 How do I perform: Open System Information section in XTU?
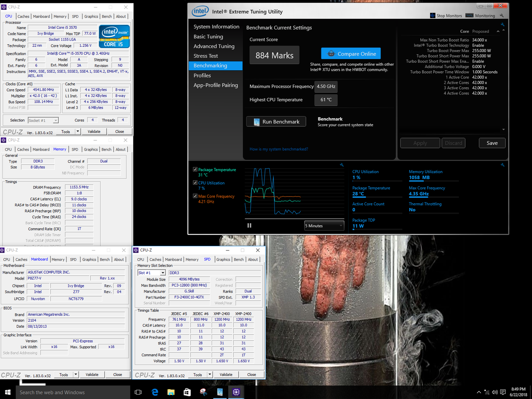click(216, 27)
